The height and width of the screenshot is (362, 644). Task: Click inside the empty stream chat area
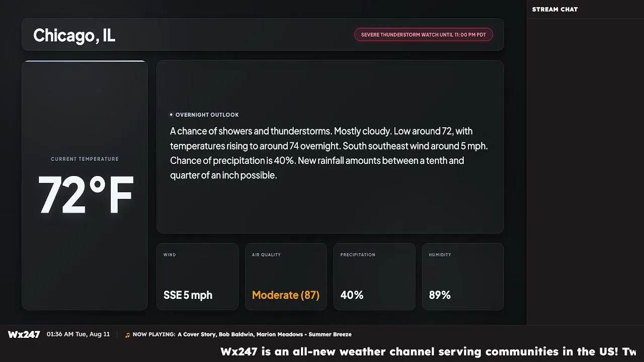tap(585, 171)
